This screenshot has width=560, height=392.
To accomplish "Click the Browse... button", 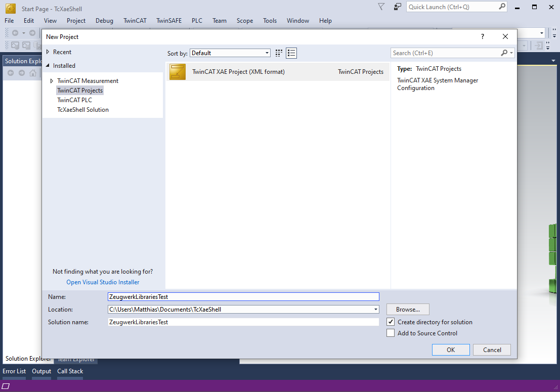I will pos(408,309).
